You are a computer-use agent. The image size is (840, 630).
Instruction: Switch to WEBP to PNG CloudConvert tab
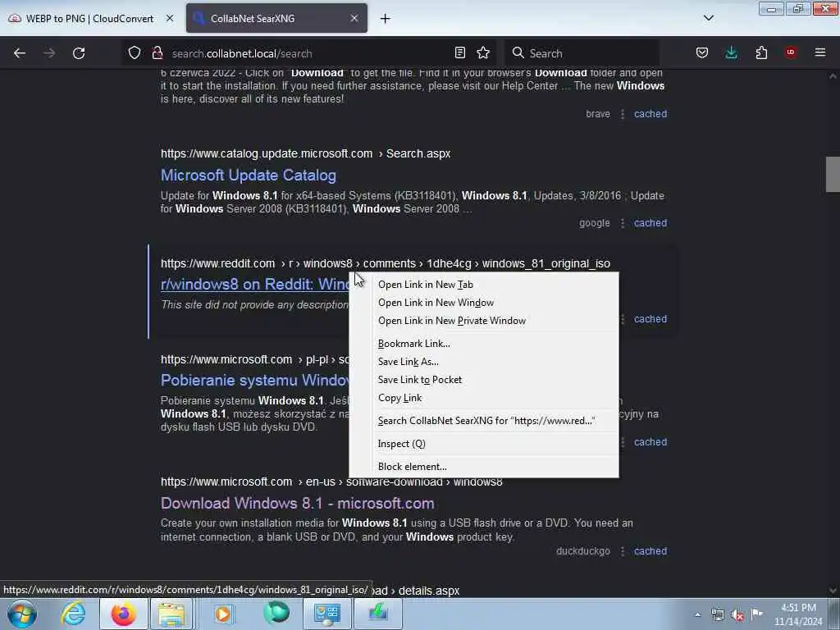click(90, 19)
